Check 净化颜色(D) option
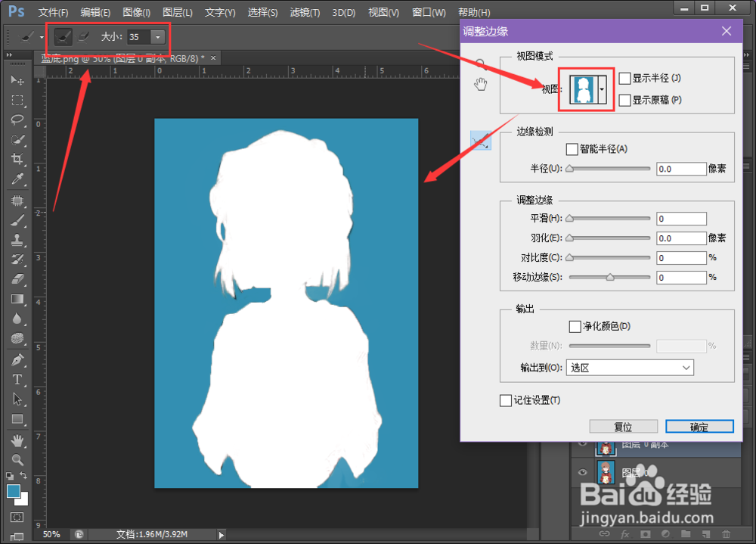The width and height of the screenshot is (756, 544). tap(575, 326)
